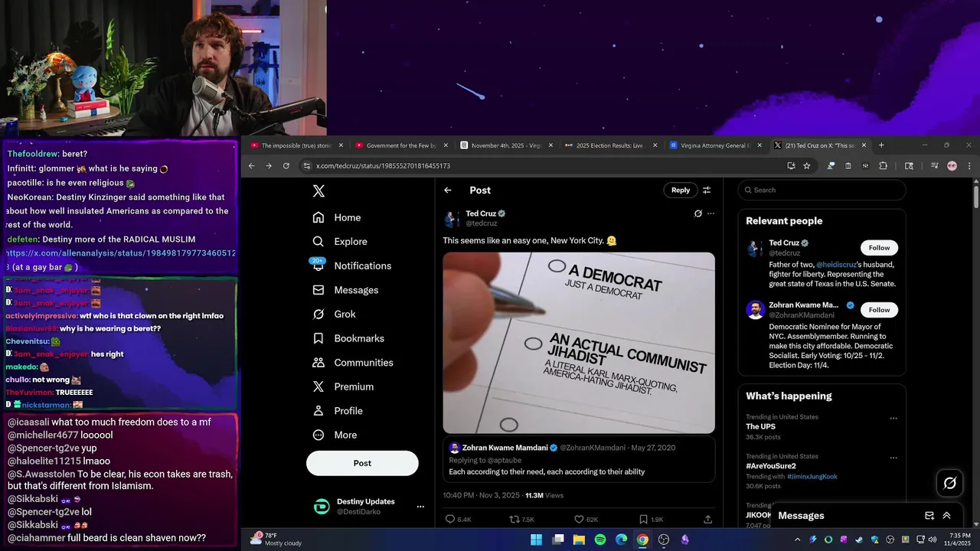Open Chrome extensions puzzle icon

tap(883, 165)
